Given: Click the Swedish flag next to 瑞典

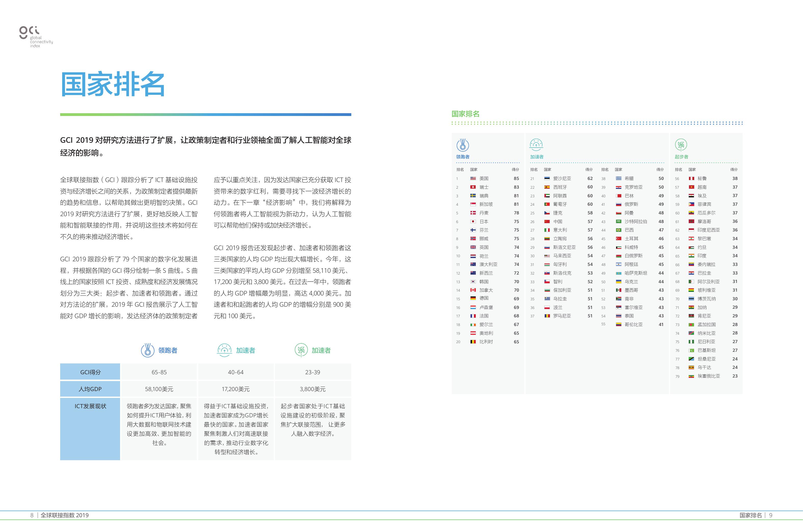Looking at the screenshot, I should pyautogui.click(x=473, y=196).
